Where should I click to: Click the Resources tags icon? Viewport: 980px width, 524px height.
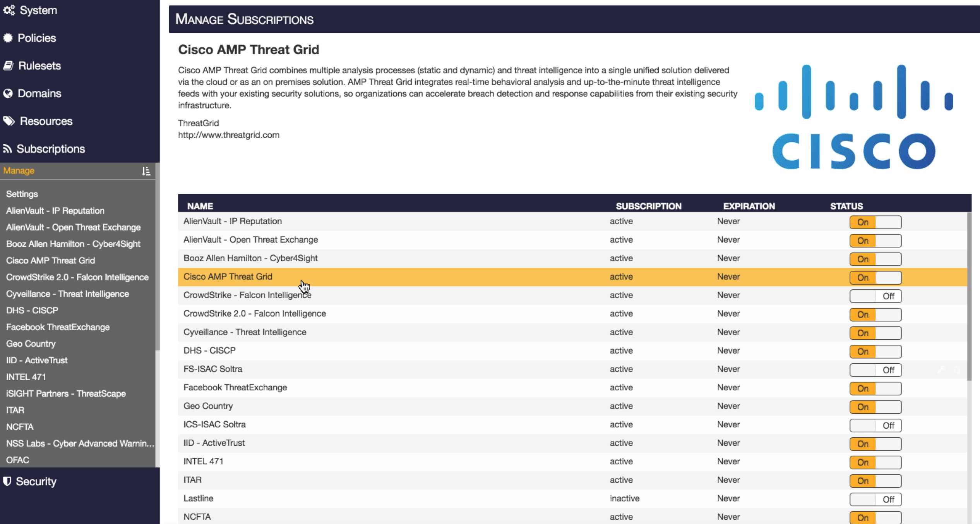tap(9, 121)
